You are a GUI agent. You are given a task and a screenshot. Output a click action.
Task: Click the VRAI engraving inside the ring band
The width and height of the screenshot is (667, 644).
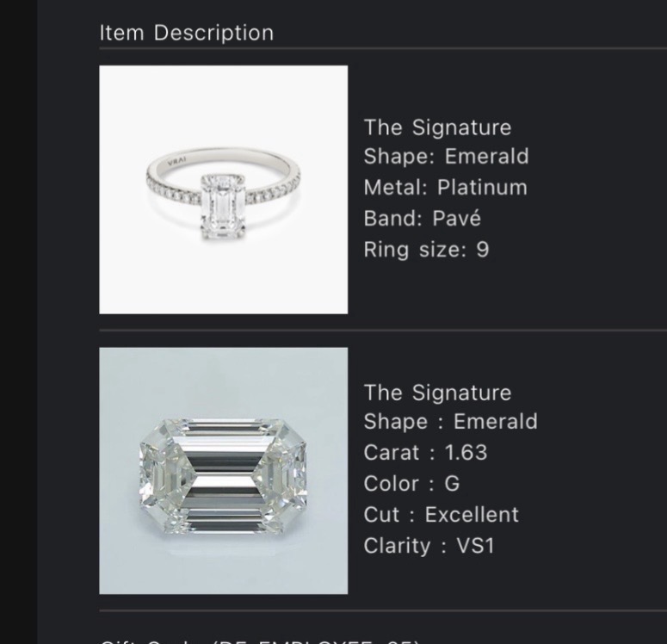pos(177,161)
